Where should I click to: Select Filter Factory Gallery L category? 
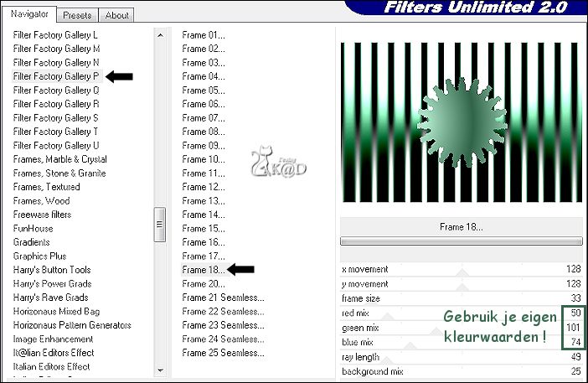point(55,35)
